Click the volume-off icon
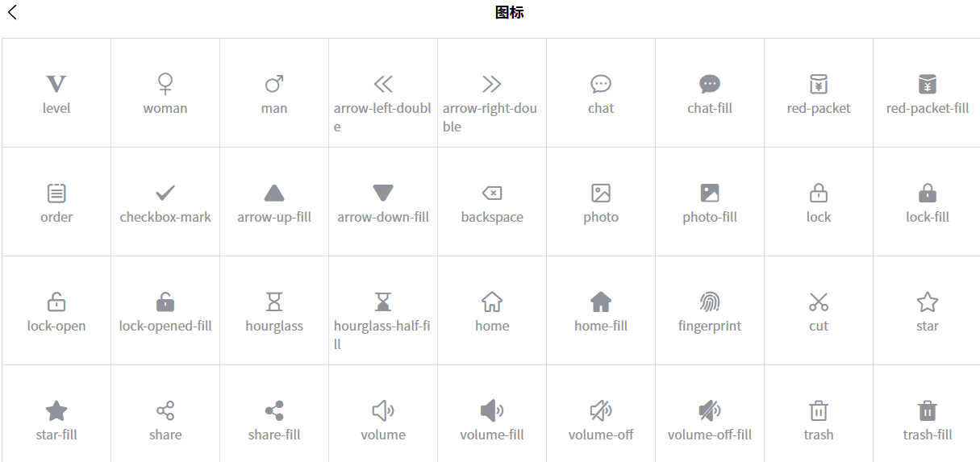Image resolution: width=980 pixels, height=462 pixels. (x=601, y=410)
